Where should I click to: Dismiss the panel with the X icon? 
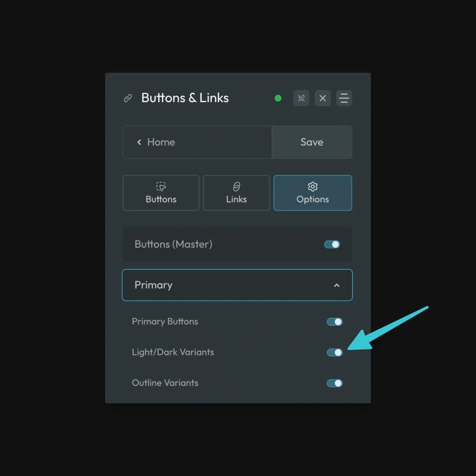pyautogui.click(x=323, y=98)
